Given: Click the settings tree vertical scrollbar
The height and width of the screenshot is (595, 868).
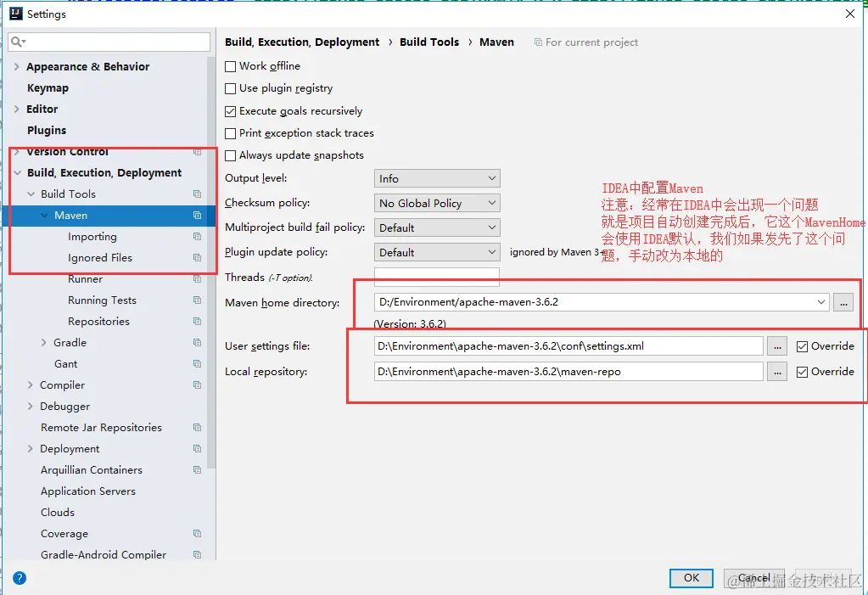Looking at the screenshot, I should click(x=211, y=261).
